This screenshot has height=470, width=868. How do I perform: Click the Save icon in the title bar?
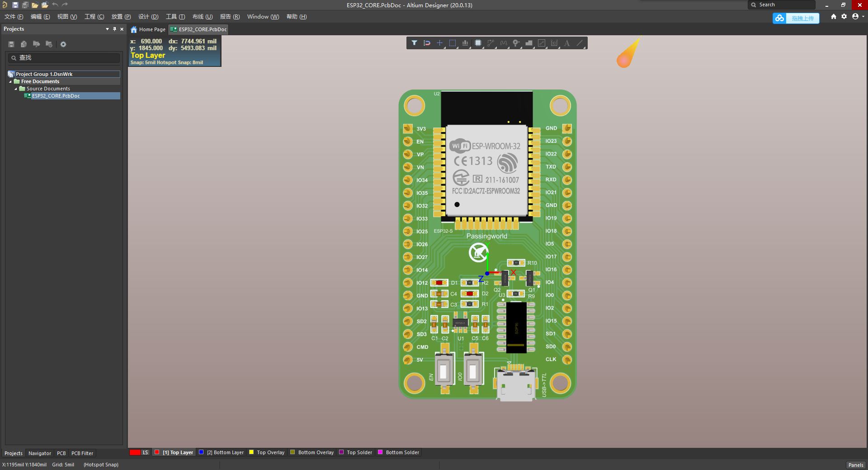[15, 5]
